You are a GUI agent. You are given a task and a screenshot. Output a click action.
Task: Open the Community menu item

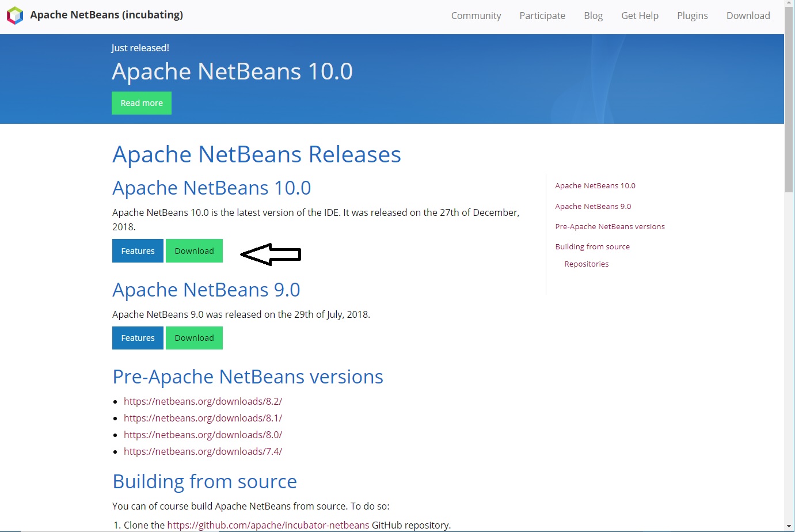click(x=476, y=16)
